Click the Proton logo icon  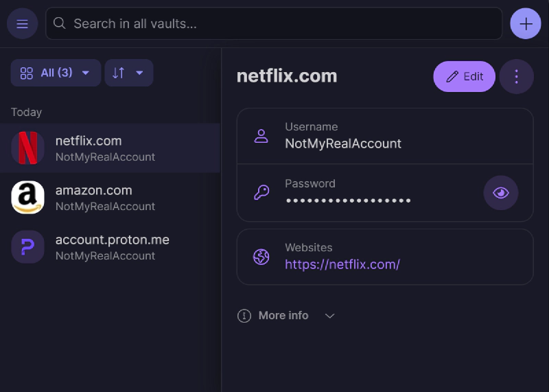(x=28, y=247)
